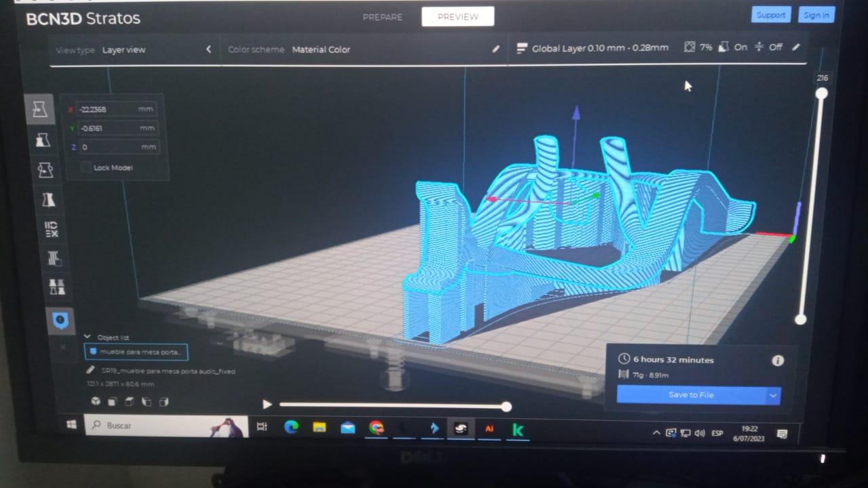Switch to the Prepare tab
Viewport: 868px width, 488px height.
pyautogui.click(x=382, y=17)
